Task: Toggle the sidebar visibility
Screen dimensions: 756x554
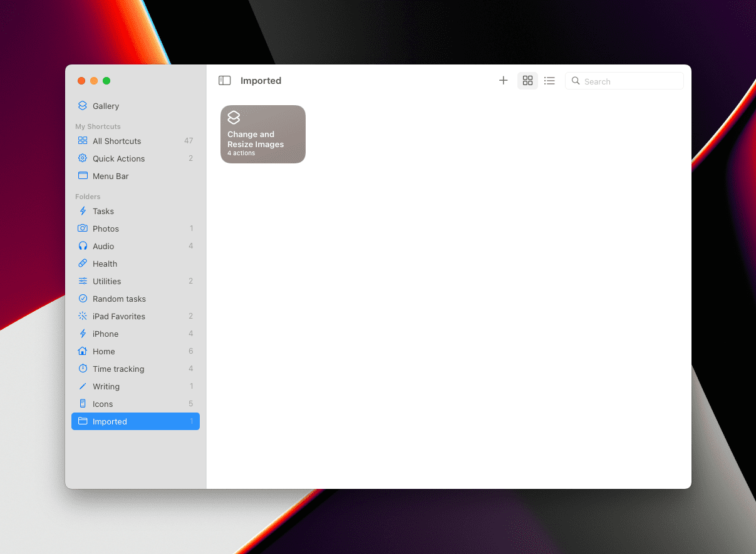Action: tap(224, 81)
